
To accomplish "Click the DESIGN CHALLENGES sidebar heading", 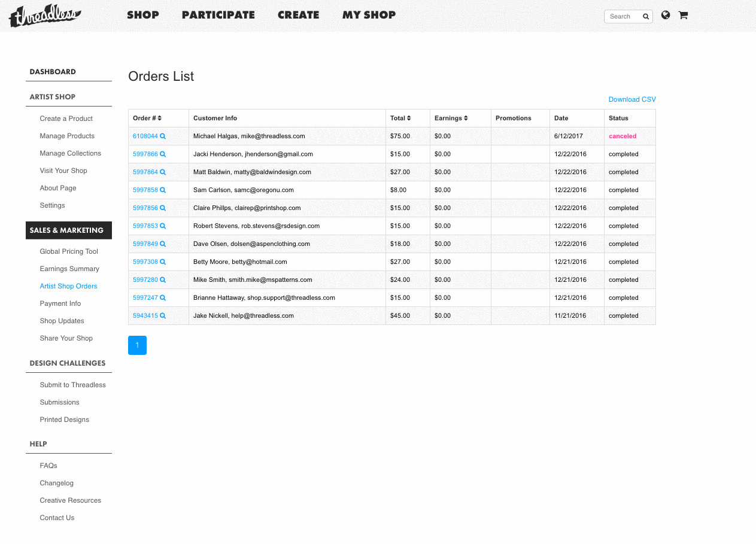I will 68,363.
